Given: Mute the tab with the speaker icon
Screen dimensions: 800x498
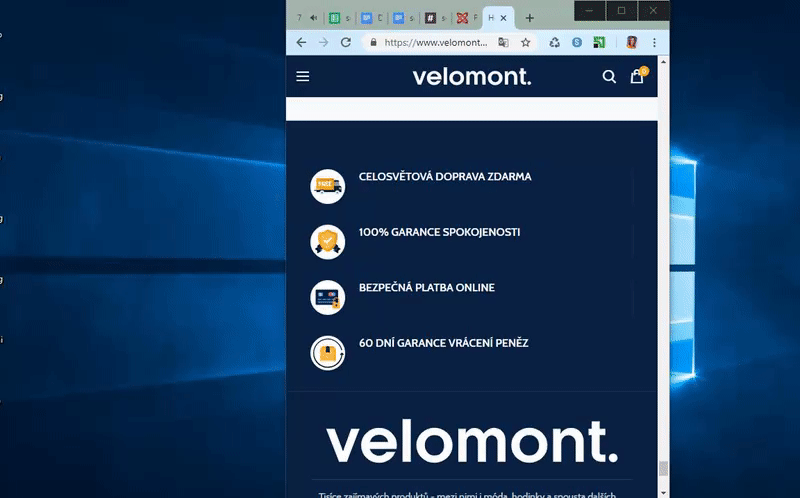Looking at the screenshot, I should point(313,18).
